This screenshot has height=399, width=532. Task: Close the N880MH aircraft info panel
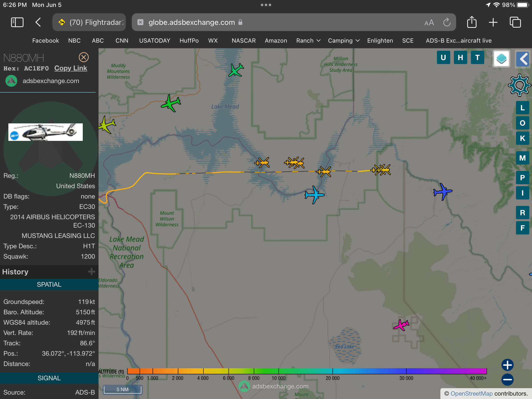click(84, 57)
